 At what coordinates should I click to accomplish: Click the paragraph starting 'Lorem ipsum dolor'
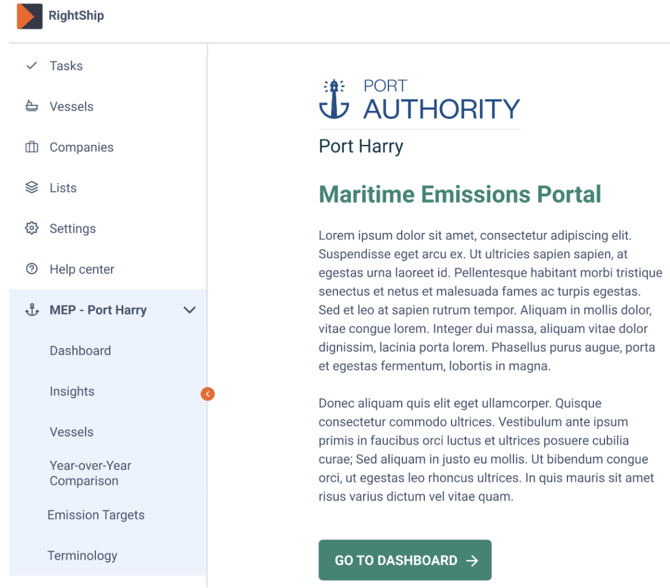click(x=490, y=300)
